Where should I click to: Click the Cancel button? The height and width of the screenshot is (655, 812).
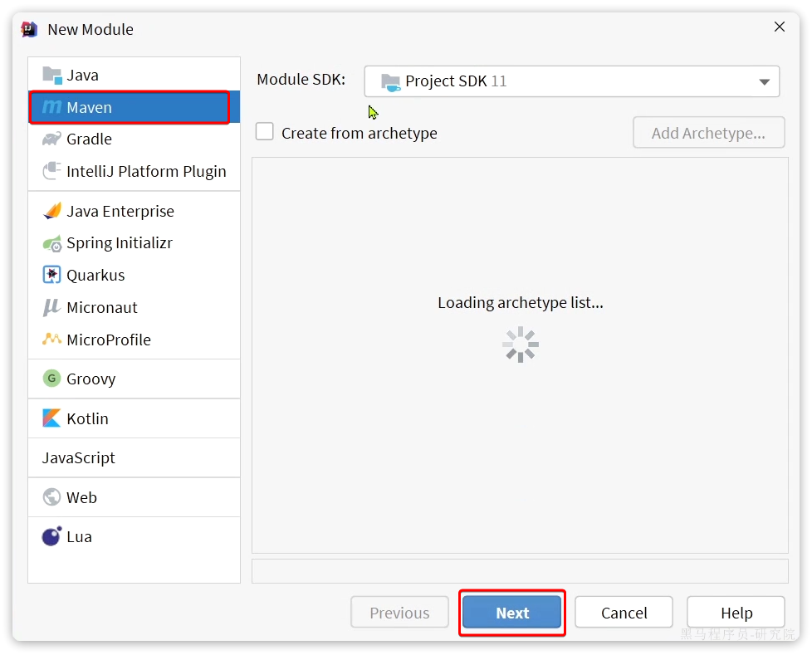point(624,613)
